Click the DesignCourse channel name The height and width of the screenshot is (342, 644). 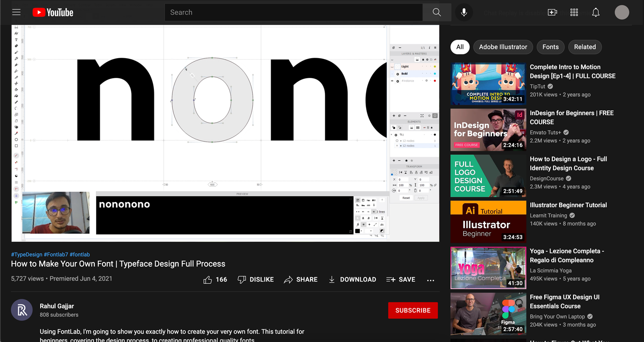[x=547, y=178]
